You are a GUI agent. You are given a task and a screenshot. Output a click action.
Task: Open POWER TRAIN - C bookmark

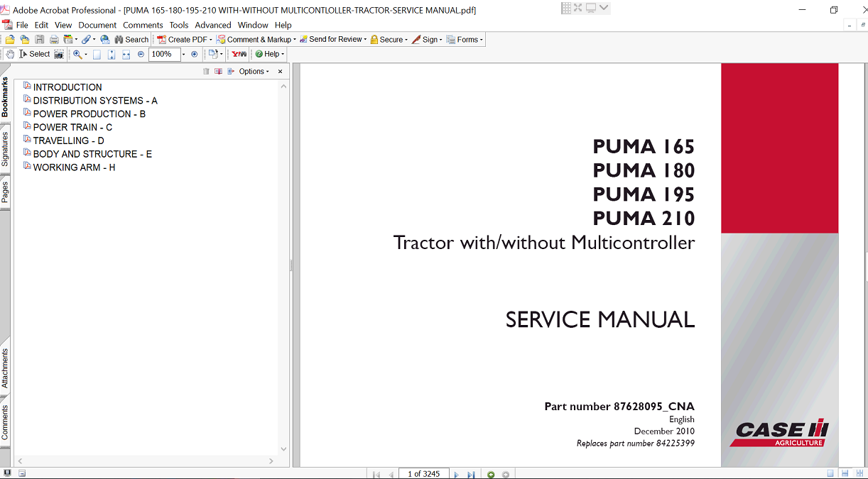72,127
